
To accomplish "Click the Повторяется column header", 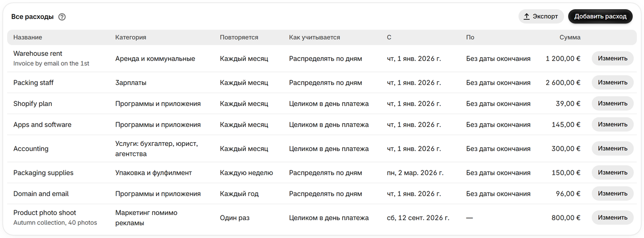I will tap(239, 37).
